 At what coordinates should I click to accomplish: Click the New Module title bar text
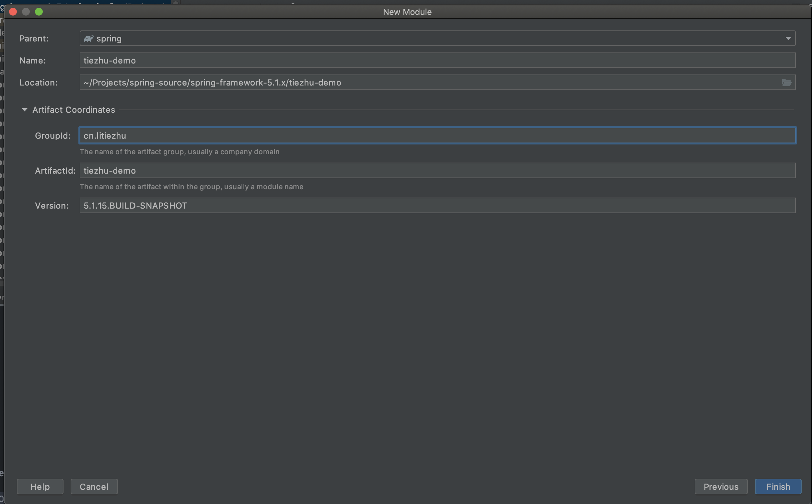pos(407,12)
